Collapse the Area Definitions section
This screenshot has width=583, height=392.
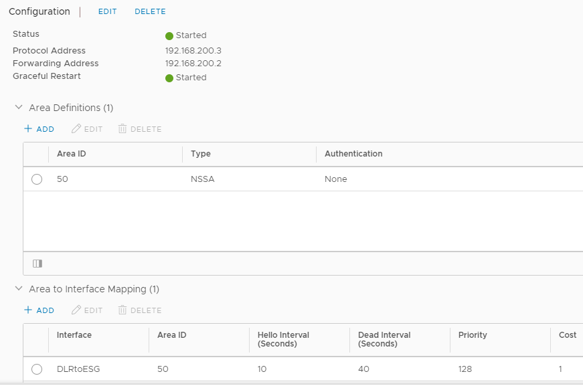coord(19,108)
